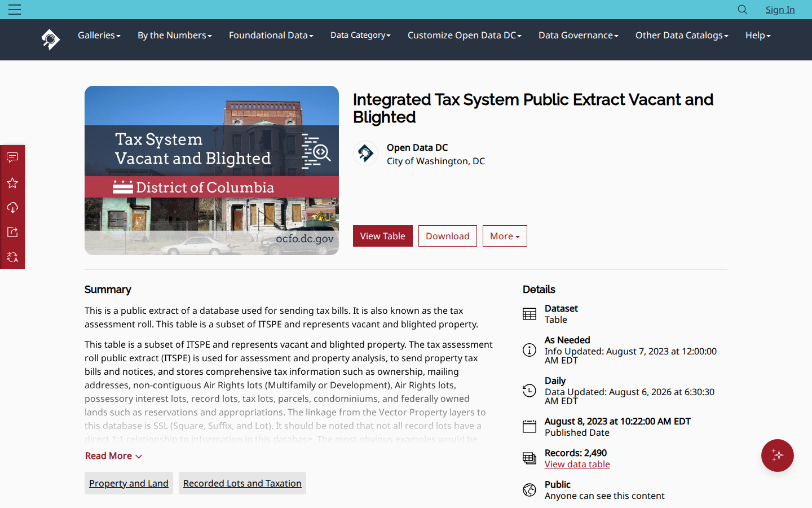Screen dimensions: 812x508
Task: Click the Tax System Vacant and Blighted thumbnail
Action: click(x=211, y=170)
